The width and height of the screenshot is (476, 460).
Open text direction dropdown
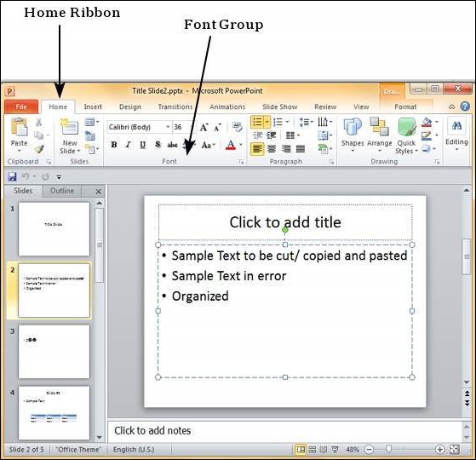(325, 122)
